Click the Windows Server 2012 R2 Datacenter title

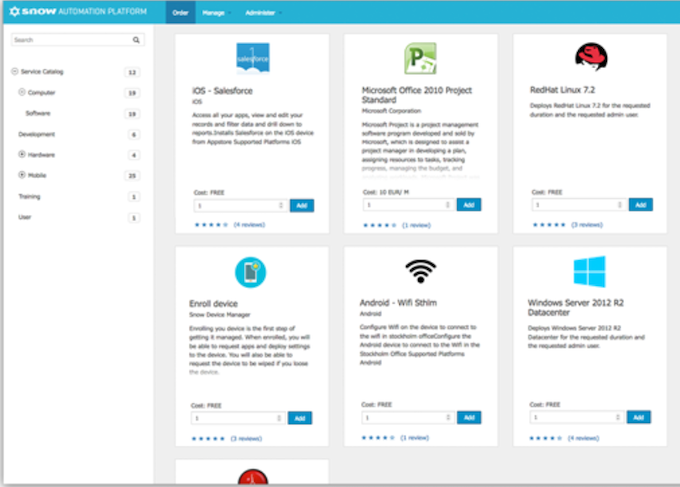point(575,307)
